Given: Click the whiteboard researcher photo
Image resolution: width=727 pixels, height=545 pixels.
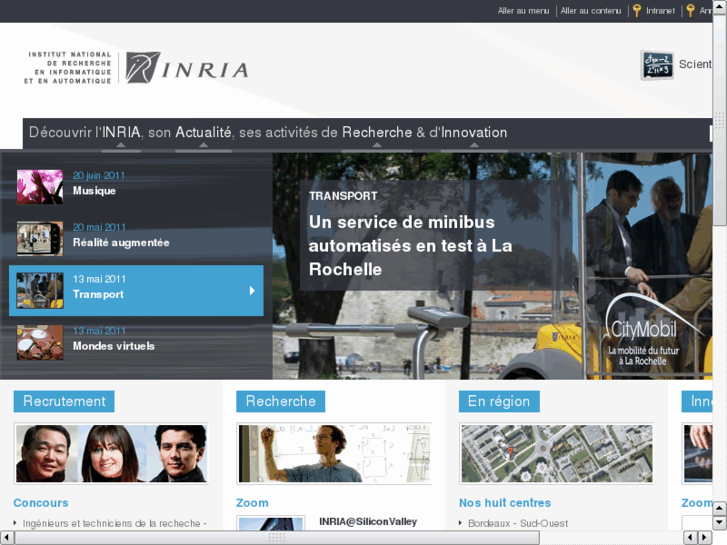Looking at the screenshot, I should [334, 454].
